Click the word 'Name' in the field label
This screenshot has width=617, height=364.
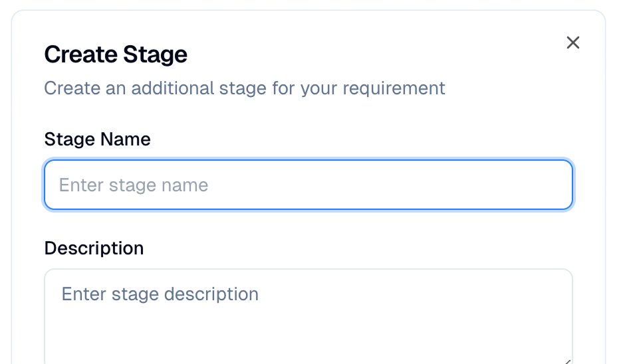[126, 139]
